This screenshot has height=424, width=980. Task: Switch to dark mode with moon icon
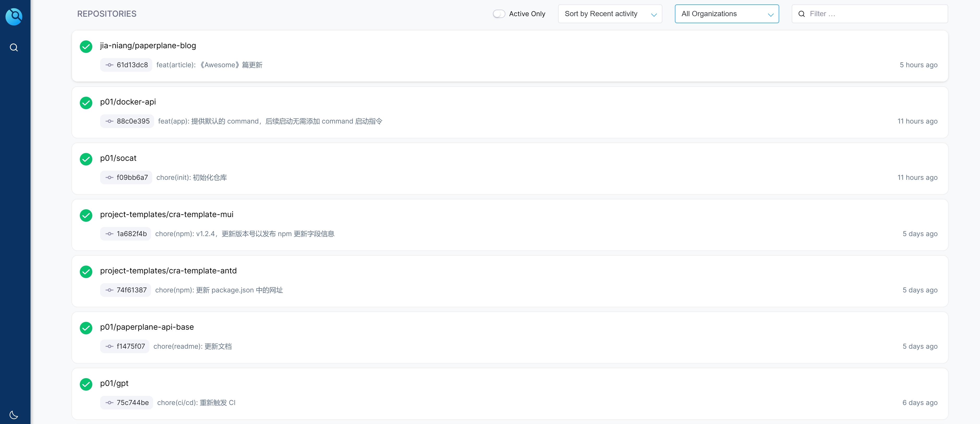(14, 415)
